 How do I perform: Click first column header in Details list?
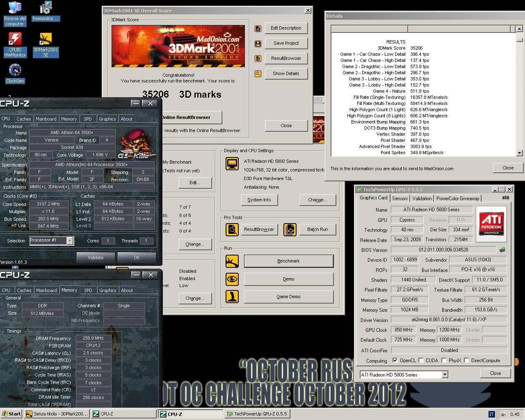(370, 29)
